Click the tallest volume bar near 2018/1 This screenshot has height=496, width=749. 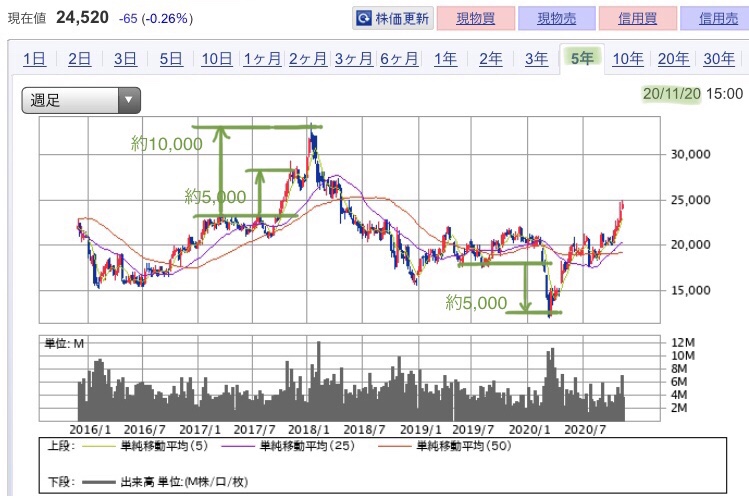[319, 381]
